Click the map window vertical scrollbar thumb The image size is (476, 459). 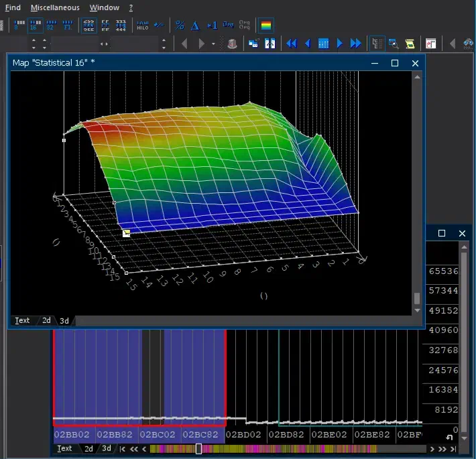click(417, 298)
